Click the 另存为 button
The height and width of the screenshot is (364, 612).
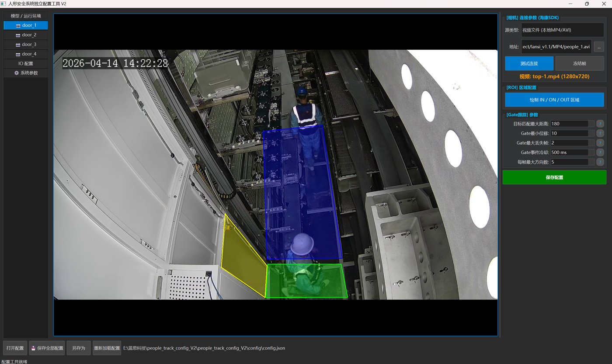pyautogui.click(x=79, y=348)
